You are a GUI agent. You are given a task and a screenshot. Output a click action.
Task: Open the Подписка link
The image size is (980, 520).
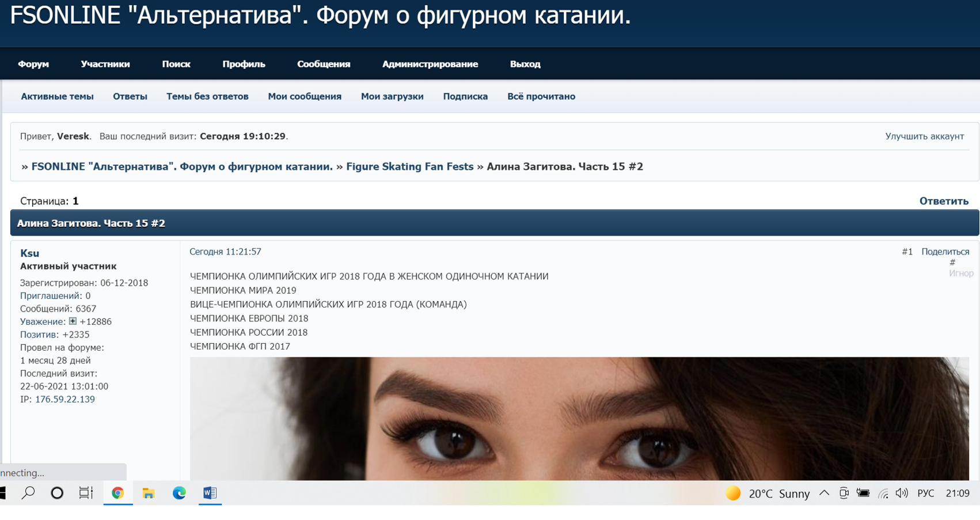tap(465, 96)
